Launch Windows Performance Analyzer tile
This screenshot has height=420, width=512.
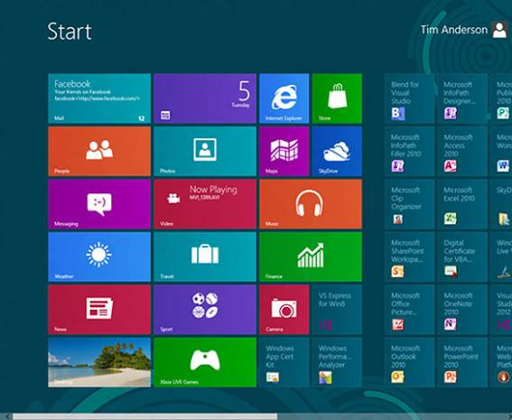coord(337,362)
